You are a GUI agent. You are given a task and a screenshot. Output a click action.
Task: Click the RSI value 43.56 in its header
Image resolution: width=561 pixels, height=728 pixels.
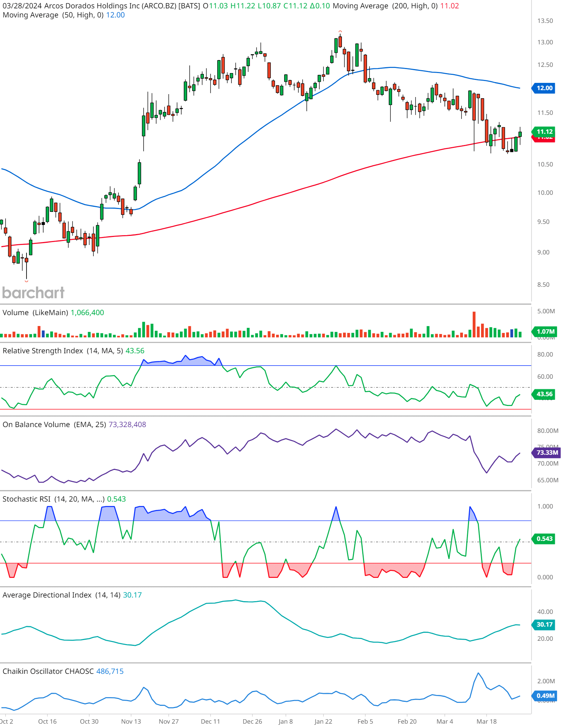(135, 351)
